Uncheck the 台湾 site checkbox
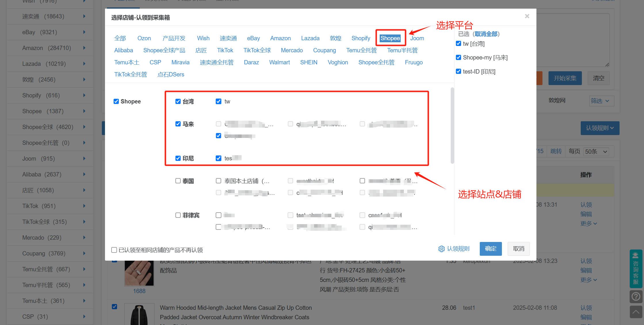 (x=178, y=101)
